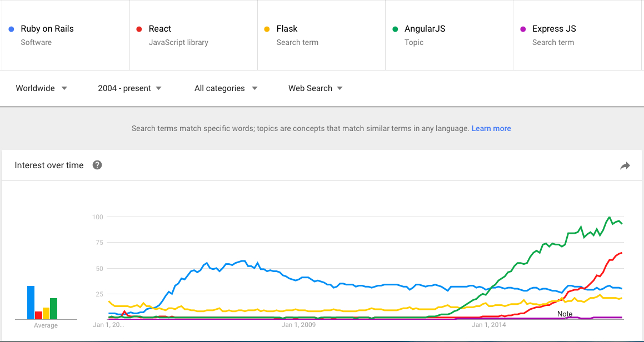The width and height of the screenshot is (644, 342).
Task: Open the Interest over time help icon
Action: (x=97, y=165)
